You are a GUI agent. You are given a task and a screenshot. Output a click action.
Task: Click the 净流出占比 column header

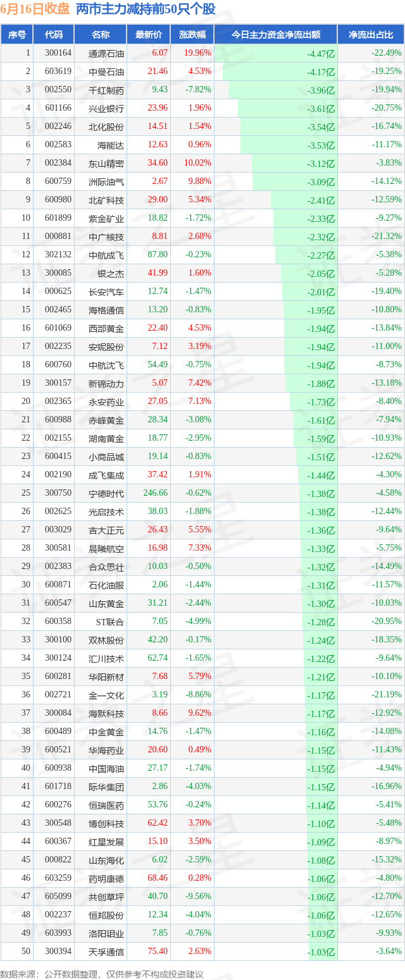[371, 35]
